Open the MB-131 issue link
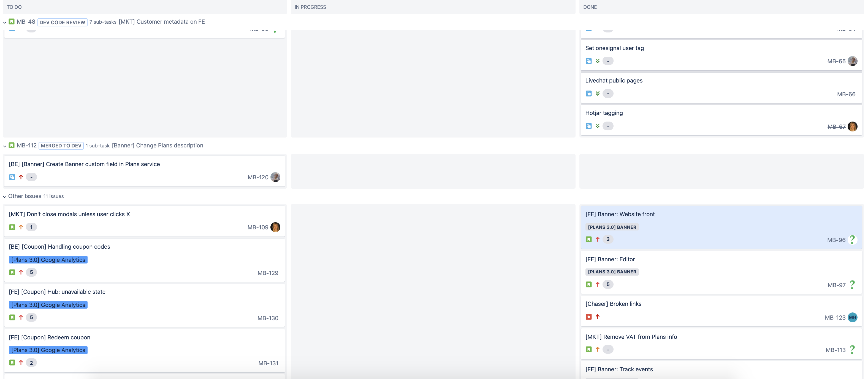 (268, 363)
